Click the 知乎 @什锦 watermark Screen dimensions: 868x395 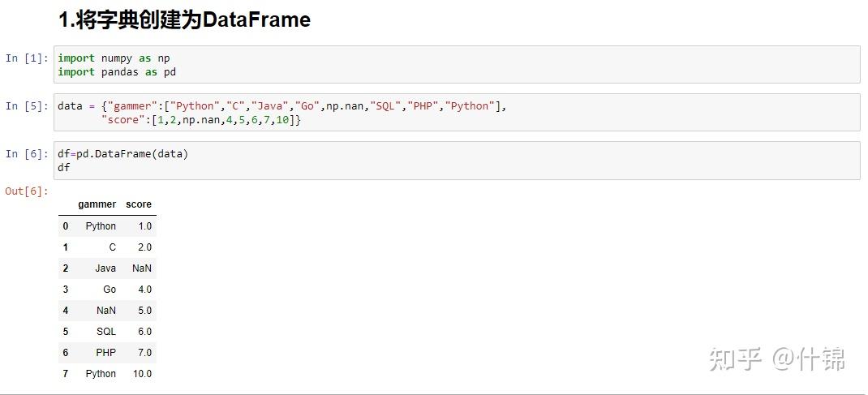click(x=777, y=359)
